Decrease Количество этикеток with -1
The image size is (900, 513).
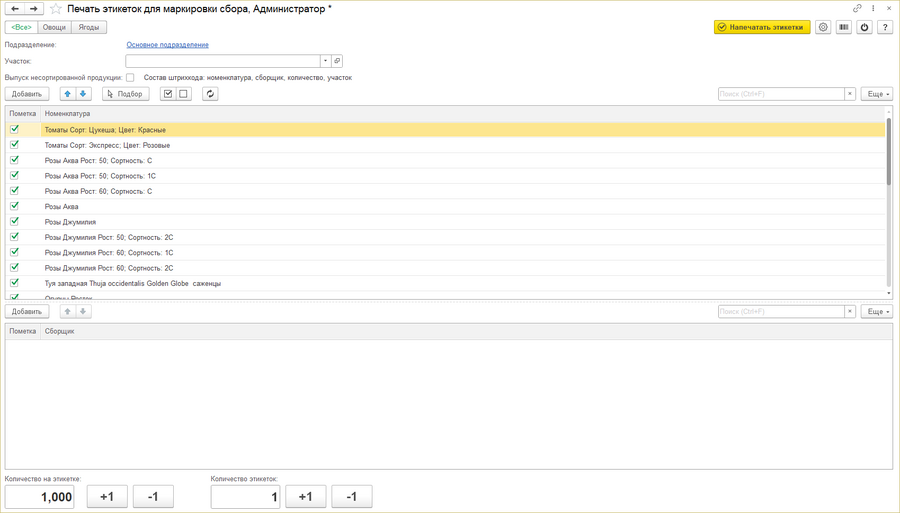point(352,496)
